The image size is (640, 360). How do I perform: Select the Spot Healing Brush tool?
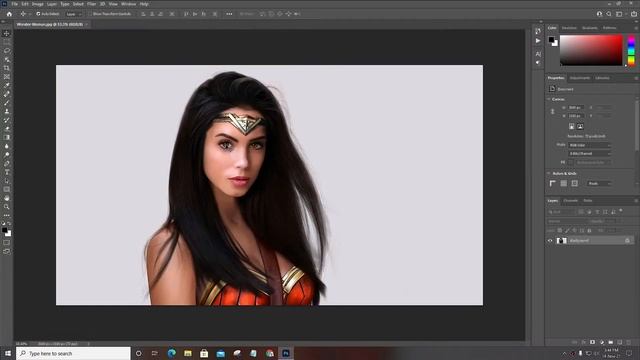point(7,94)
